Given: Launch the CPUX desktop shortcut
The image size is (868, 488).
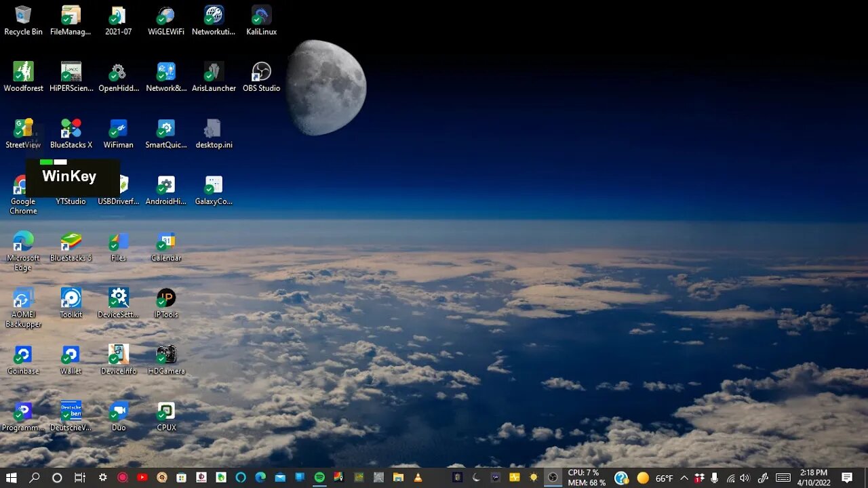Looking at the screenshot, I should coord(166,416).
